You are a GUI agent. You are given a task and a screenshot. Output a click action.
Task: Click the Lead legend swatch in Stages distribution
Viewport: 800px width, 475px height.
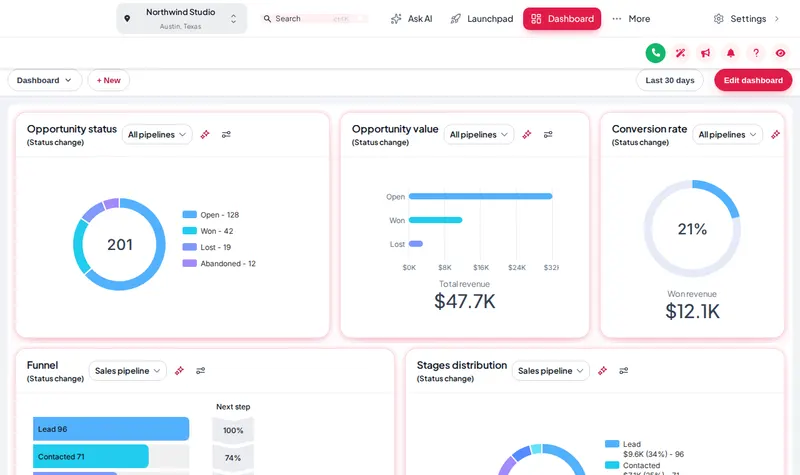coord(612,444)
